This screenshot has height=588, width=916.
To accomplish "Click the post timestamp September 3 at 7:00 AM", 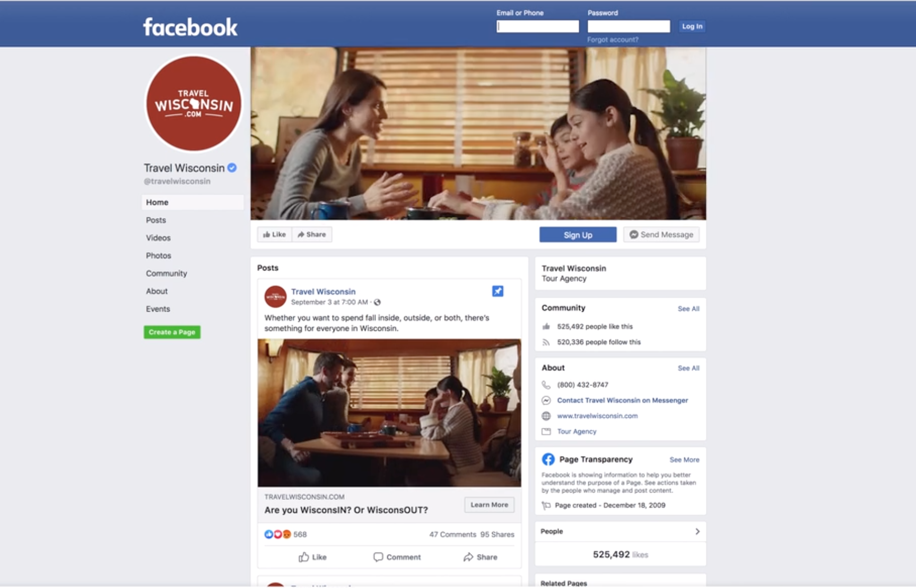I will pyautogui.click(x=329, y=302).
